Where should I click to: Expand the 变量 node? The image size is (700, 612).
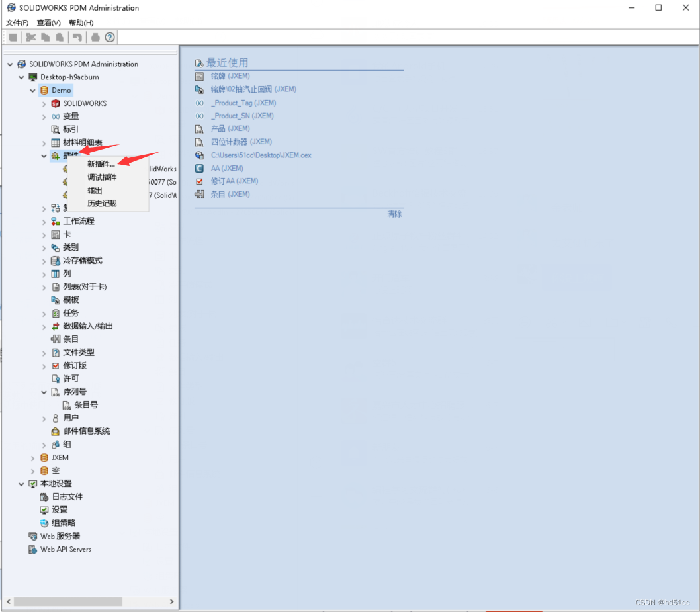click(44, 117)
